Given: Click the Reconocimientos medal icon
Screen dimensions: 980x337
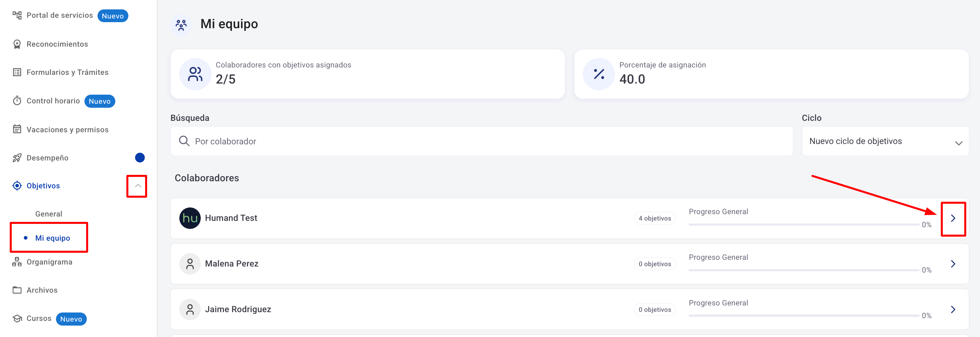Looking at the screenshot, I should (x=17, y=44).
